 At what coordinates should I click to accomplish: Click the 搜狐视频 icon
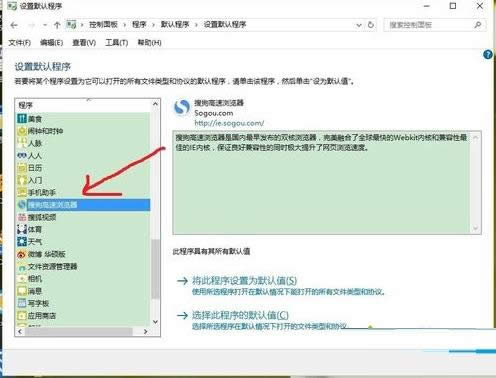click(x=22, y=217)
